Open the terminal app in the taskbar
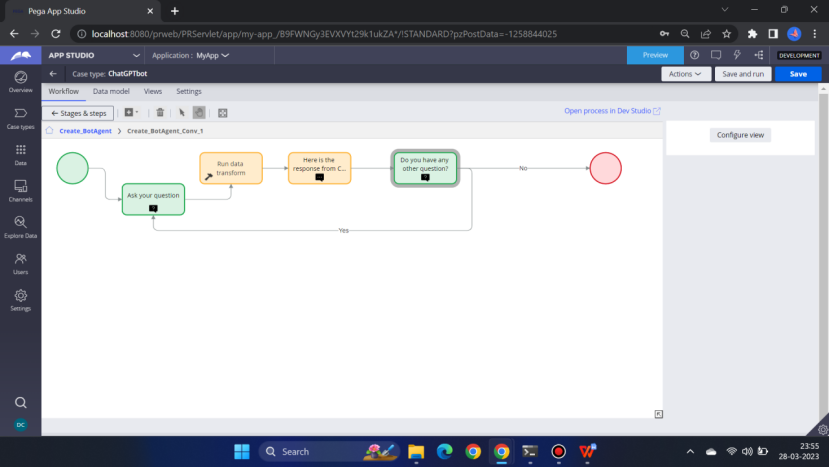The image size is (830, 467). tap(530, 452)
